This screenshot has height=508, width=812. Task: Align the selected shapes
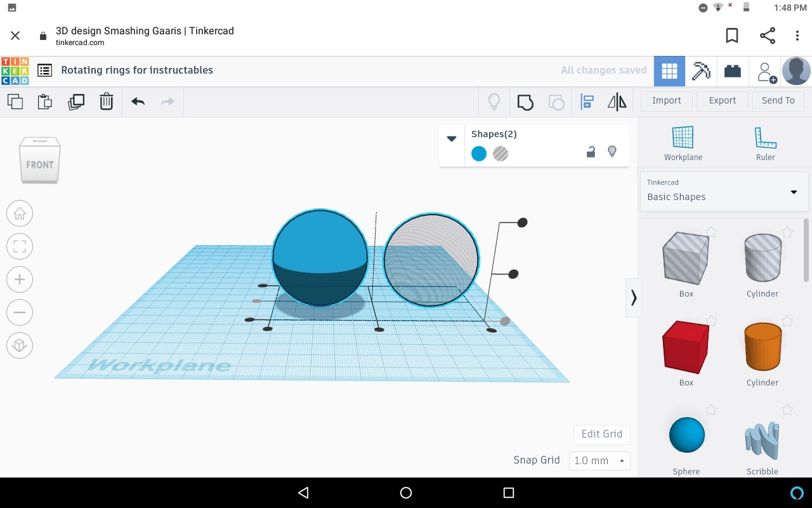587,102
